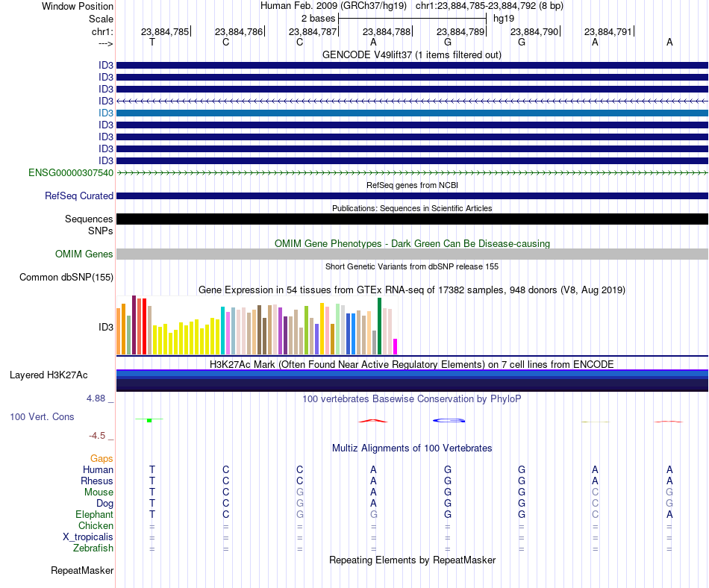
Task: Click the Rhesus alignment row label
Action: (97, 481)
